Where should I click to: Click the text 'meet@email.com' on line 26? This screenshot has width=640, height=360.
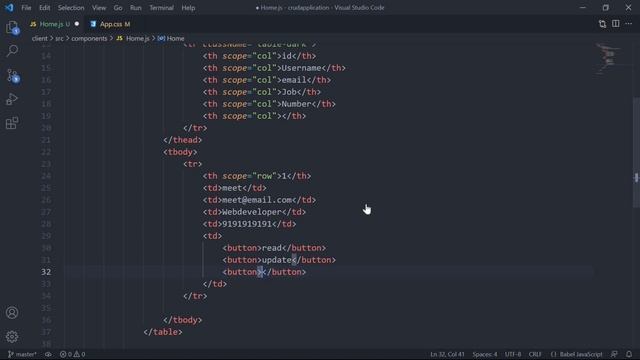coord(257,200)
